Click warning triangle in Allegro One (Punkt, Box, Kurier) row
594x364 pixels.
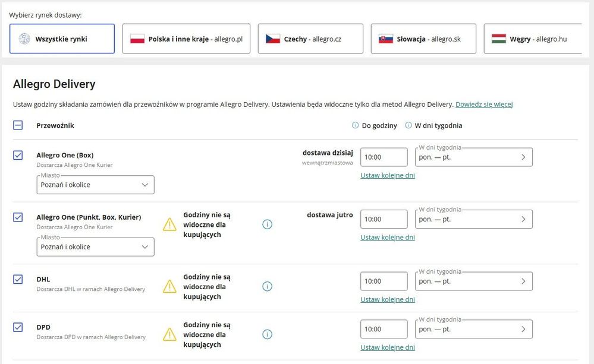coord(169,224)
